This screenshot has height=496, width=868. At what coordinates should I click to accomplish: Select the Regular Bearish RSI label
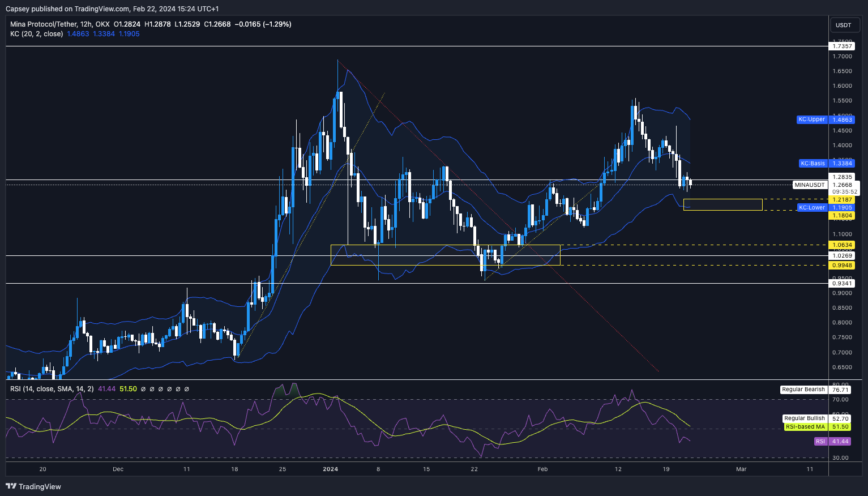(x=803, y=390)
